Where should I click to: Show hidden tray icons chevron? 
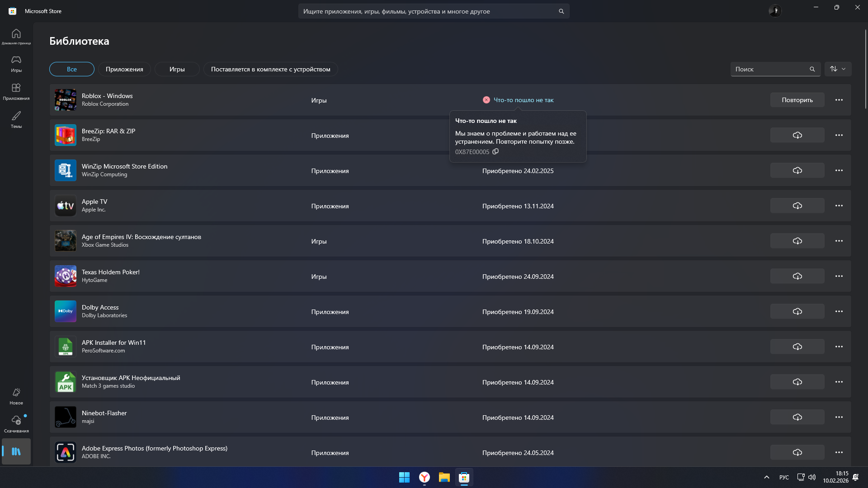[766, 477]
